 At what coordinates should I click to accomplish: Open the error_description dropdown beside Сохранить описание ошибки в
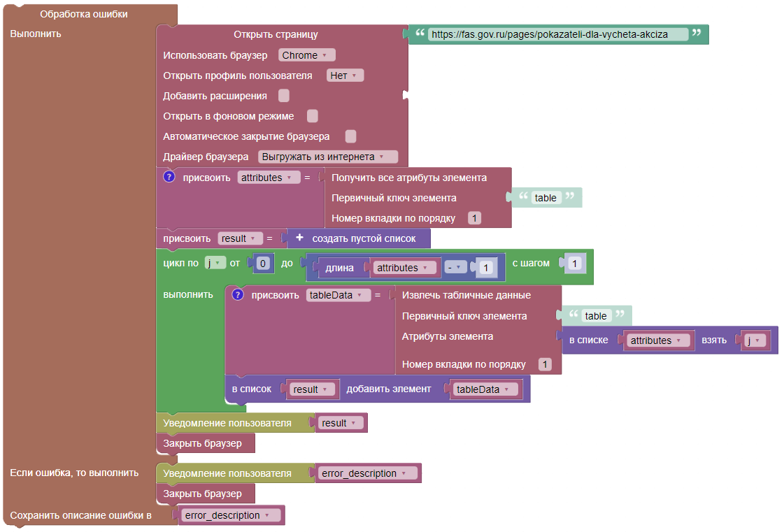[x=231, y=515]
